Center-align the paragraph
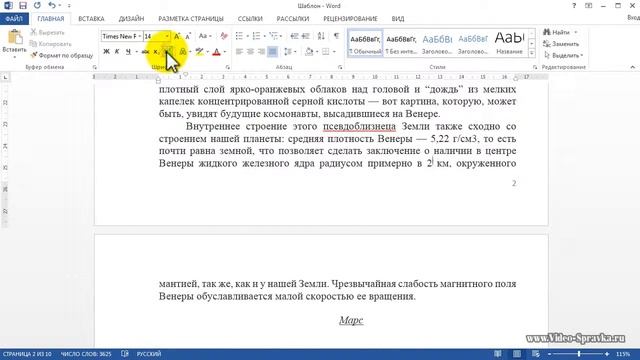The height and width of the screenshot is (360, 640). point(250,52)
